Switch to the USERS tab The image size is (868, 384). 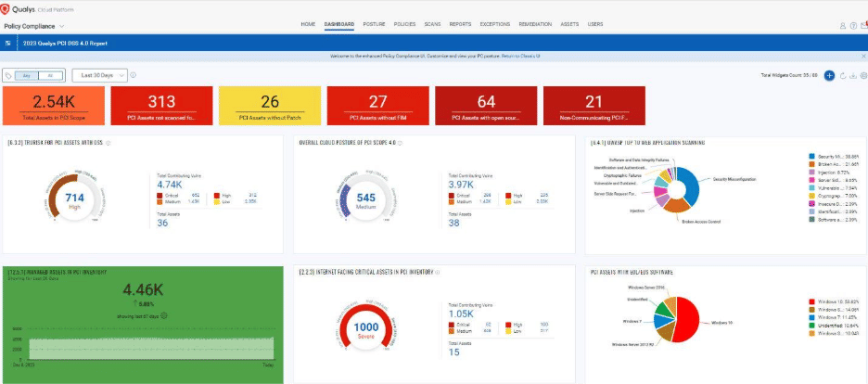click(x=595, y=24)
